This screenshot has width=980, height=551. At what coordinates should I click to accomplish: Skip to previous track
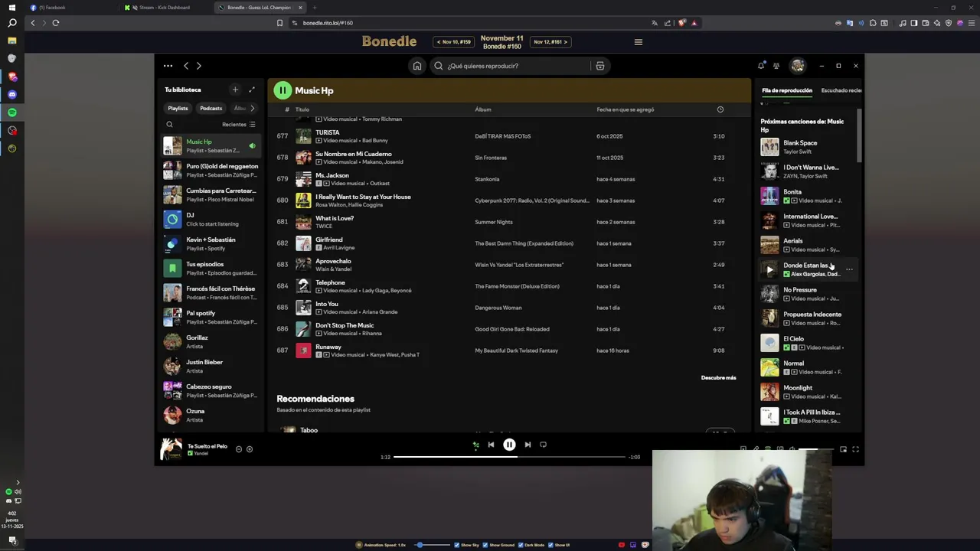pyautogui.click(x=491, y=445)
